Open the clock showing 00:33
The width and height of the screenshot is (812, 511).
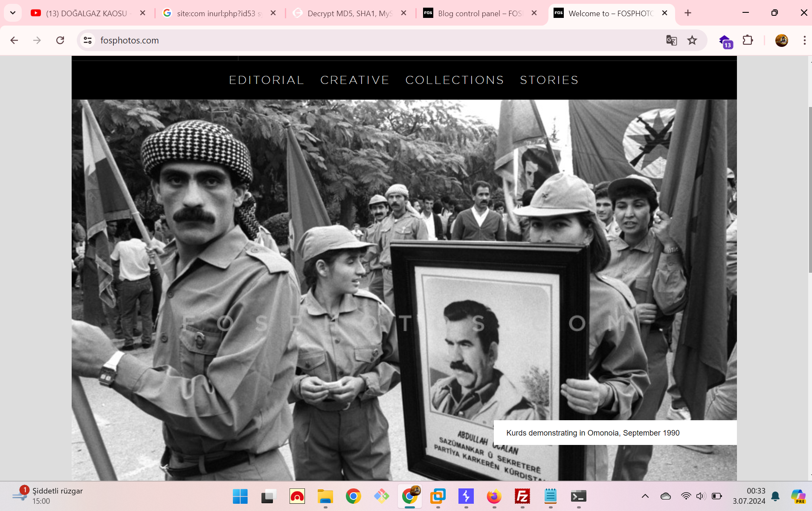pyautogui.click(x=749, y=496)
